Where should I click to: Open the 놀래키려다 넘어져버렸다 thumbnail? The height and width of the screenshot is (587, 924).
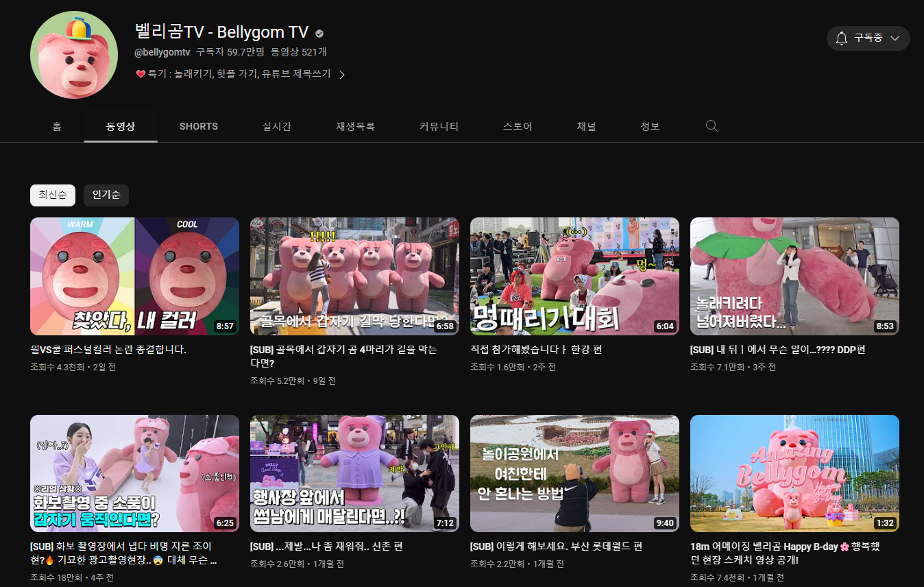point(794,276)
